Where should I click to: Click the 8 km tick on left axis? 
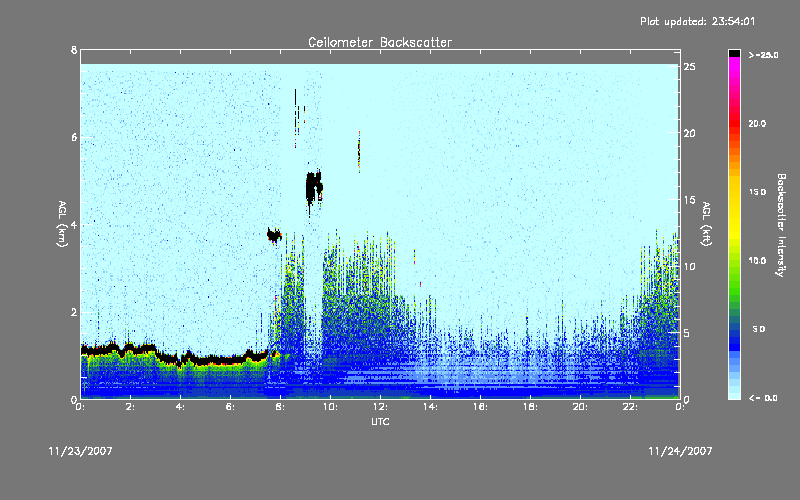74,50
